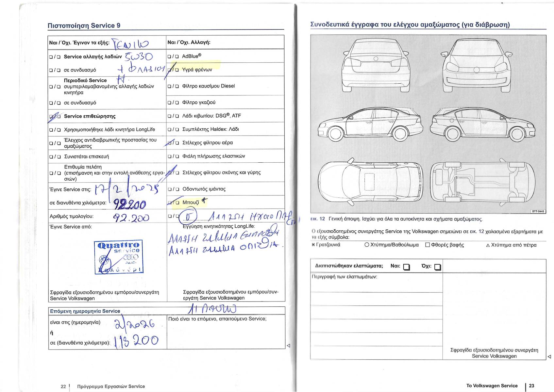Click the Περιγραφή των ελαττωμάτων field label
This screenshot has height=392, width=554.
click(x=344, y=277)
